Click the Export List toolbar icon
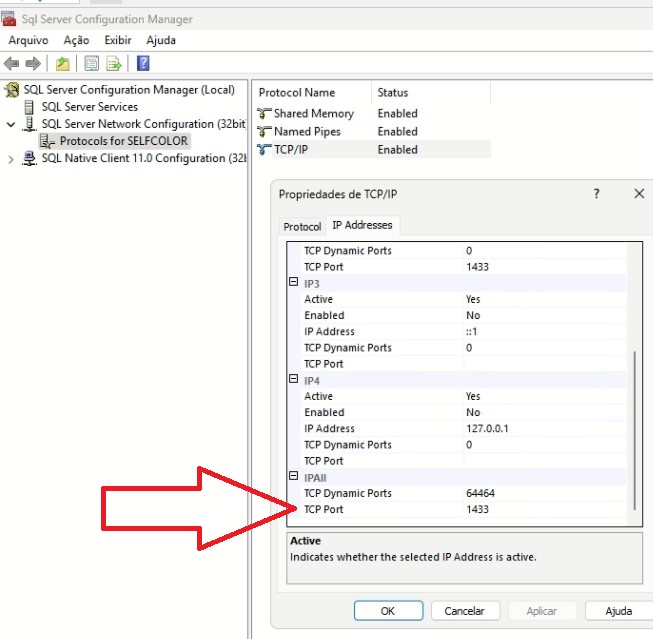Viewport: 653px width, 639px height. tap(114, 63)
